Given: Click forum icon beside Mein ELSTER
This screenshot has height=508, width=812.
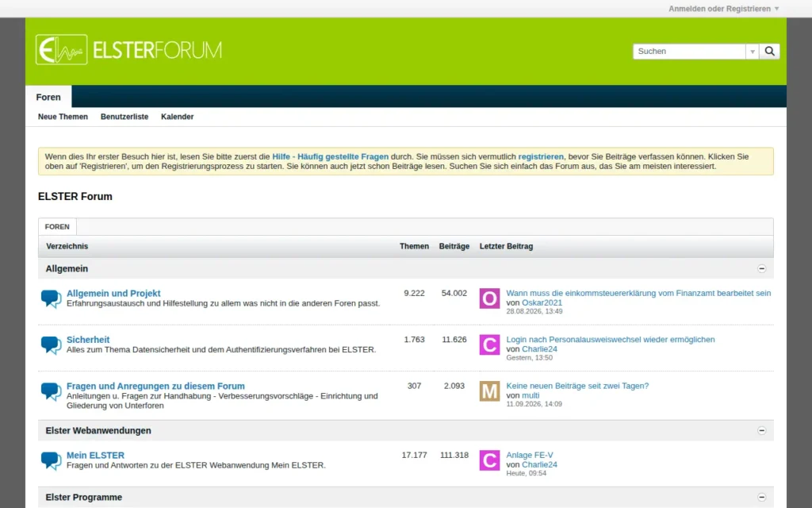Looking at the screenshot, I should [51, 460].
